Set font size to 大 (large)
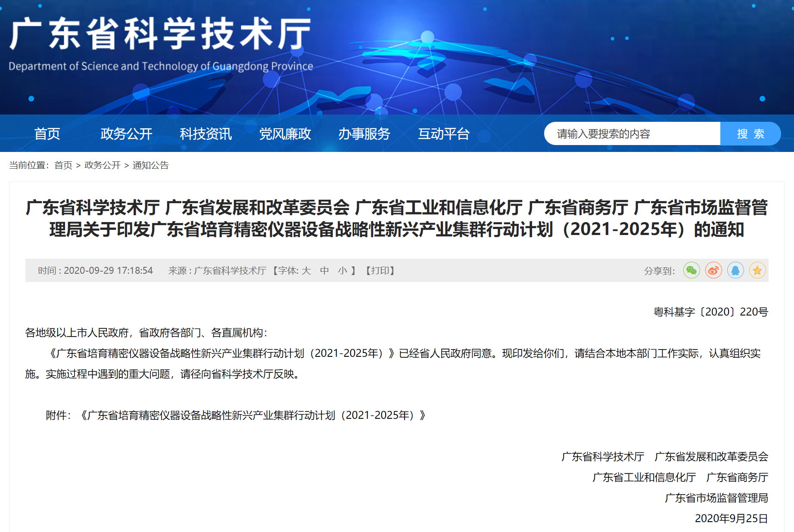Screen dimensions: 794x532 coord(306,271)
